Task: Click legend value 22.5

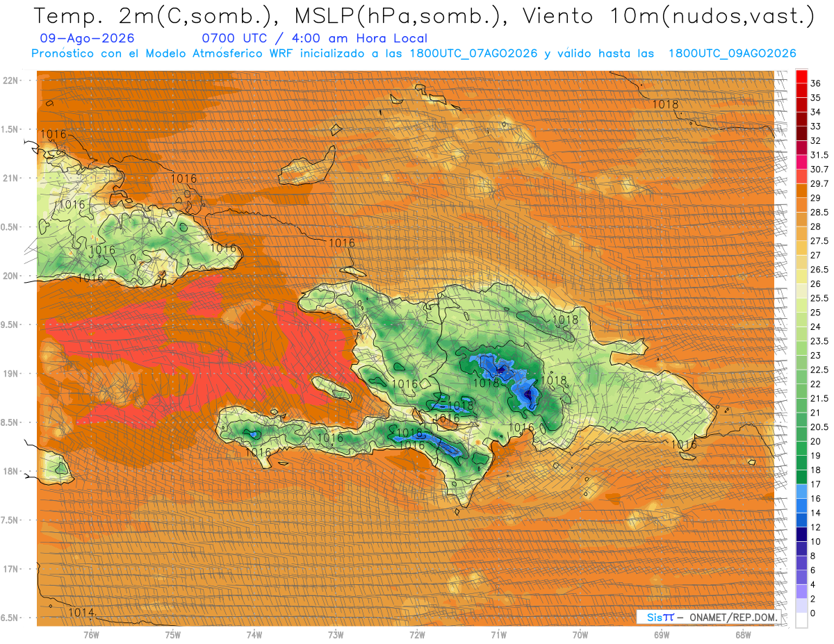Action: [x=819, y=370]
